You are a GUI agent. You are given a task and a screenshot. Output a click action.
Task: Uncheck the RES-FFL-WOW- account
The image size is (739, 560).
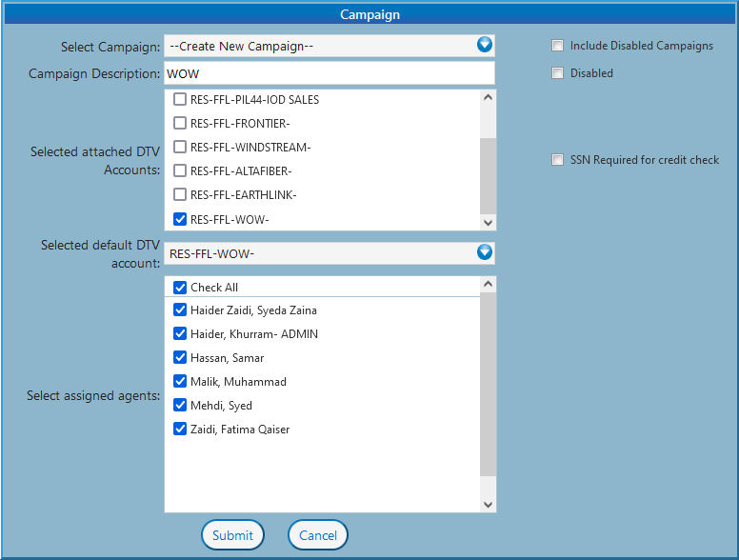(180, 219)
